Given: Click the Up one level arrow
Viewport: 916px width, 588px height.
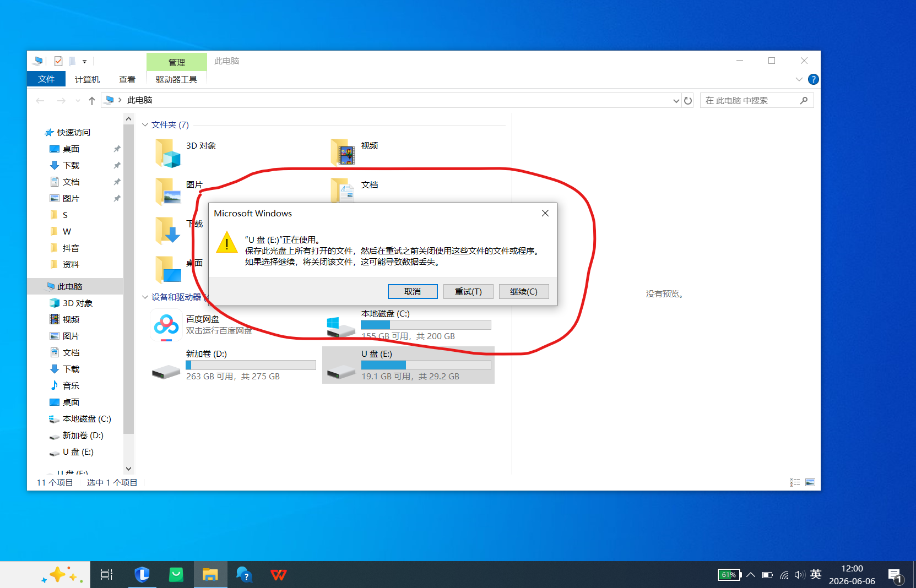Looking at the screenshot, I should tap(92, 100).
